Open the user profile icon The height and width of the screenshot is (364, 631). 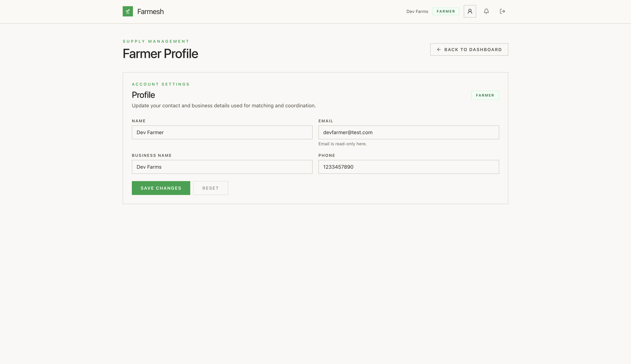(470, 11)
